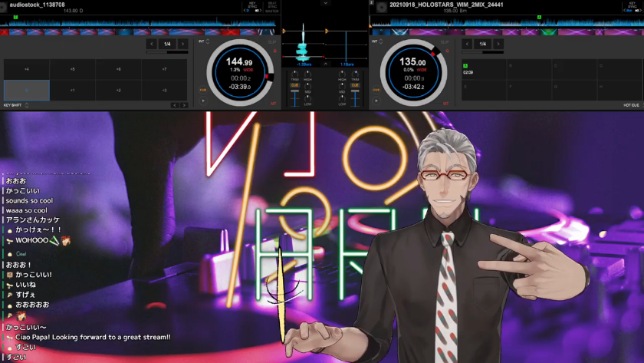Select key shift pad 0
The image size is (644, 363).
point(27,90)
